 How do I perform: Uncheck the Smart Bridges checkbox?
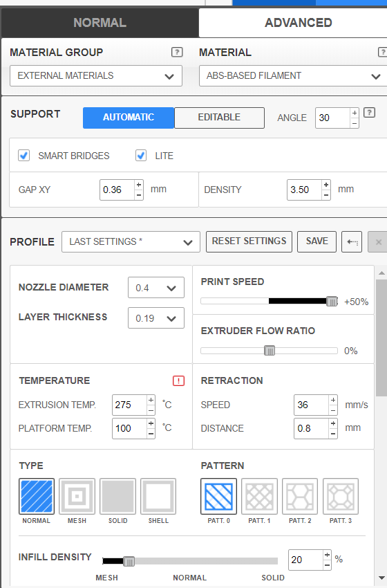coord(24,155)
